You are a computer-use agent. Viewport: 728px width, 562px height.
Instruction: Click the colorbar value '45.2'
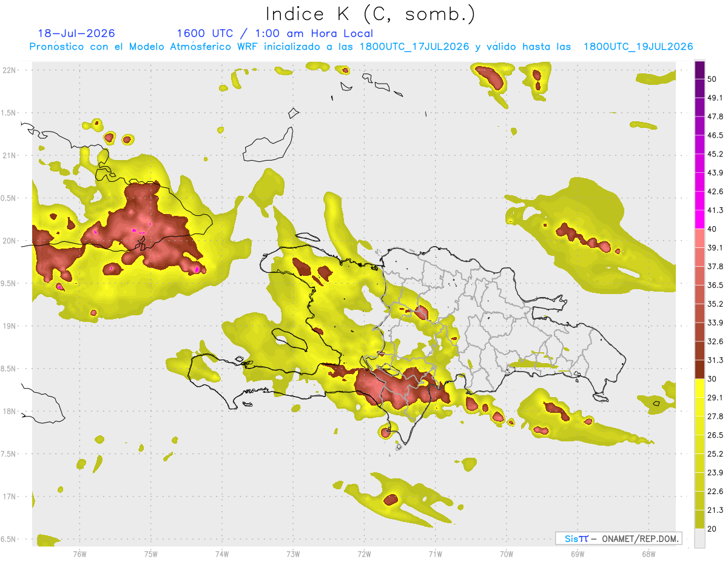coord(716,154)
